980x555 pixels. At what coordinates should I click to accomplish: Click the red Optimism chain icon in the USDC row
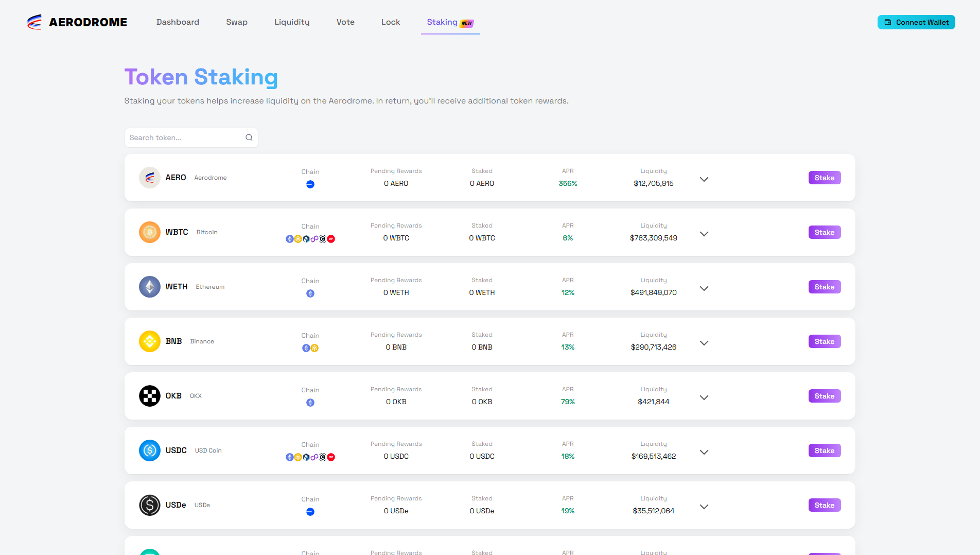pyautogui.click(x=331, y=457)
